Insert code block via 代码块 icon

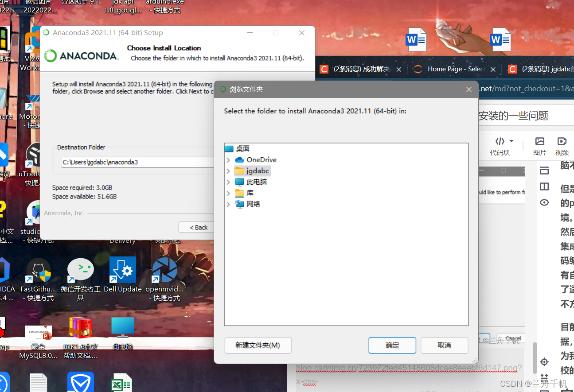tap(500, 141)
